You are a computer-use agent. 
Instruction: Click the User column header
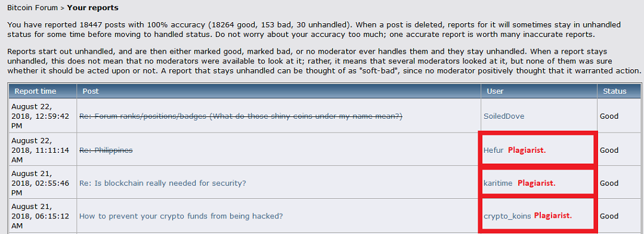point(495,91)
